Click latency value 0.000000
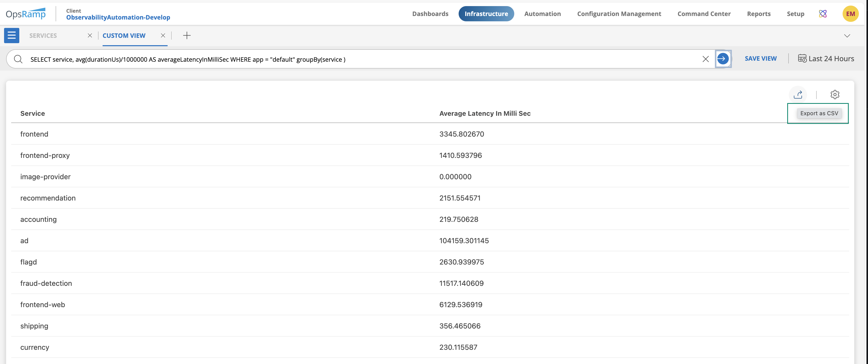Screen dimensions: 868x364 455,177
